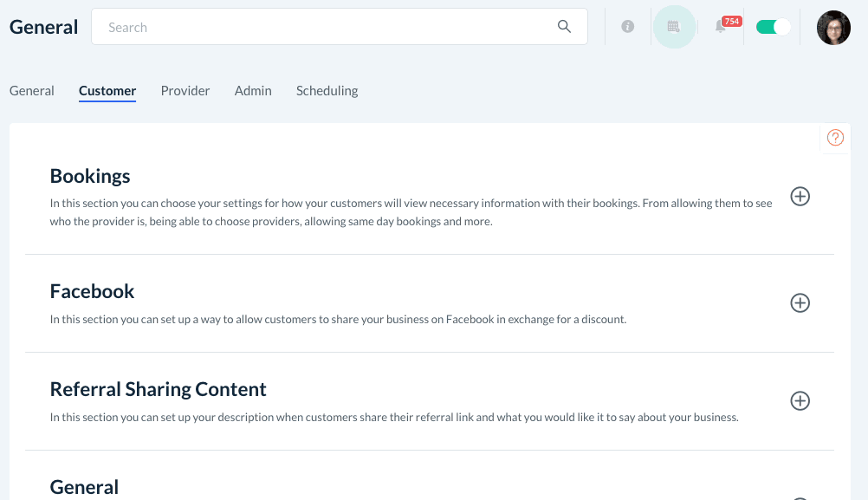868x500 pixels.
Task: Click into the Search input field
Action: click(x=329, y=27)
